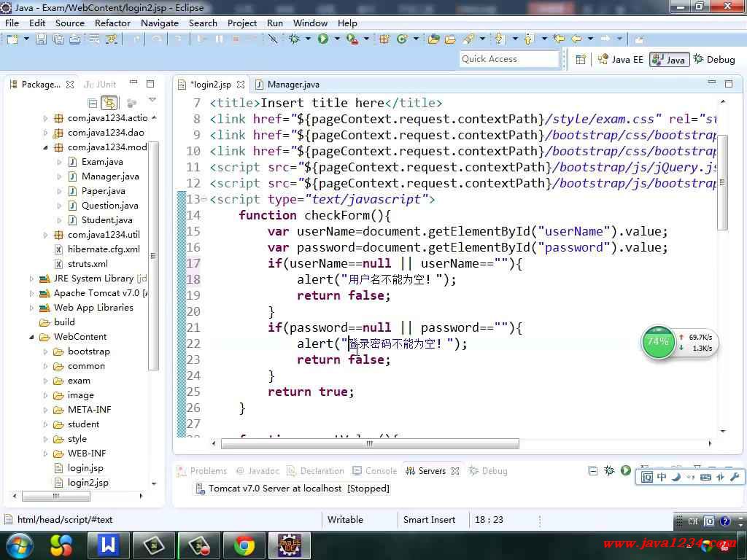Open dropdown next to New icon
The image size is (747, 560).
[26, 39]
